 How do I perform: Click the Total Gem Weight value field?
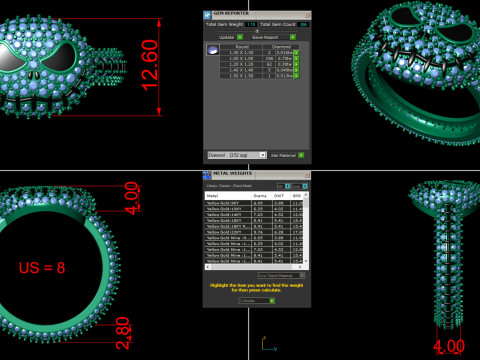click(x=251, y=24)
